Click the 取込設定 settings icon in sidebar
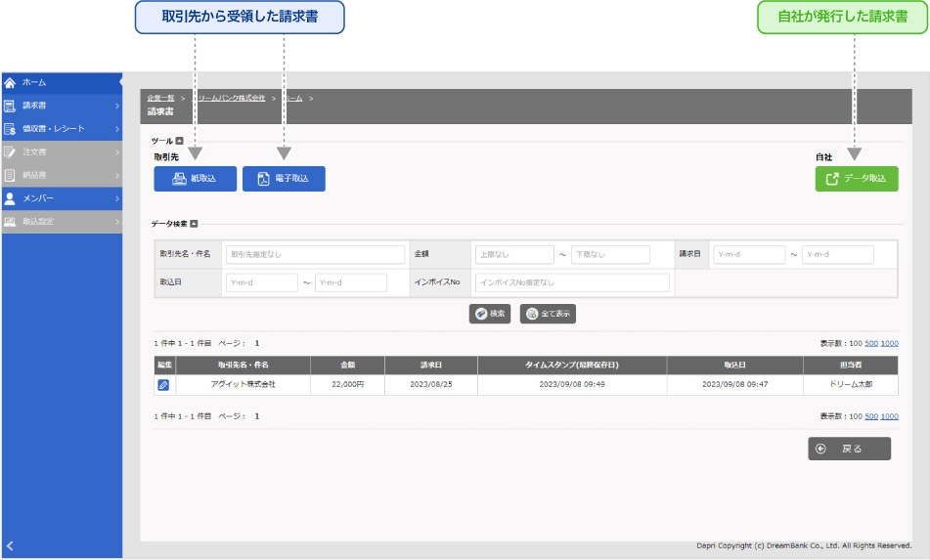Viewport: 930px width, 560px height. 10,222
